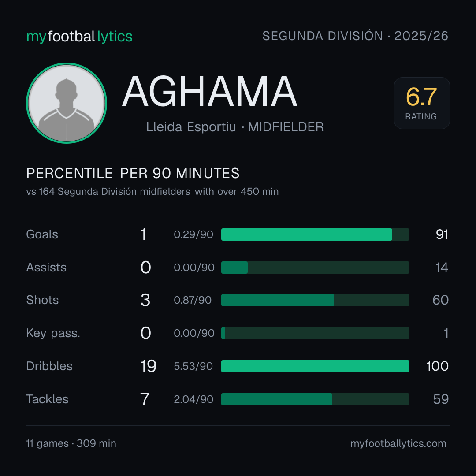Click the 11 games 309 min footer

tap(71, 443)
